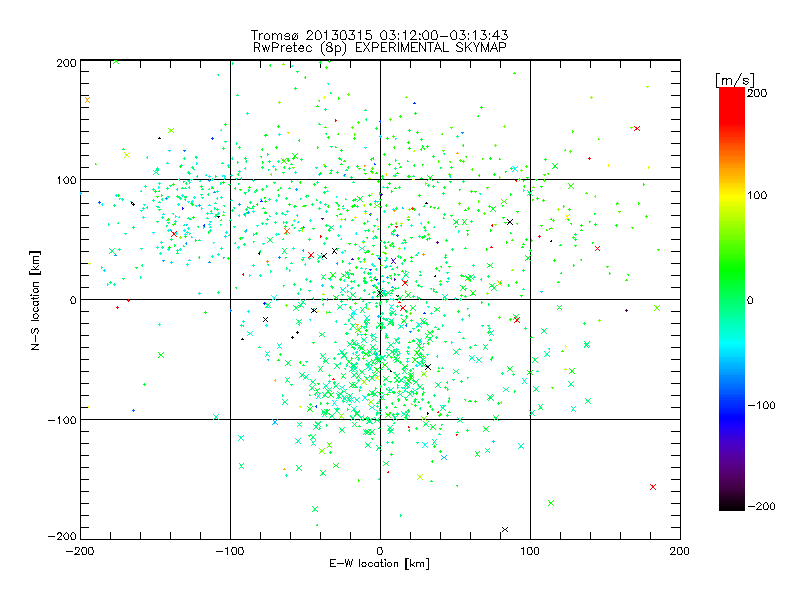Click the colorbar scale label "100"
The width and height of the screenshot is (800, 600).
click(757, 195)
